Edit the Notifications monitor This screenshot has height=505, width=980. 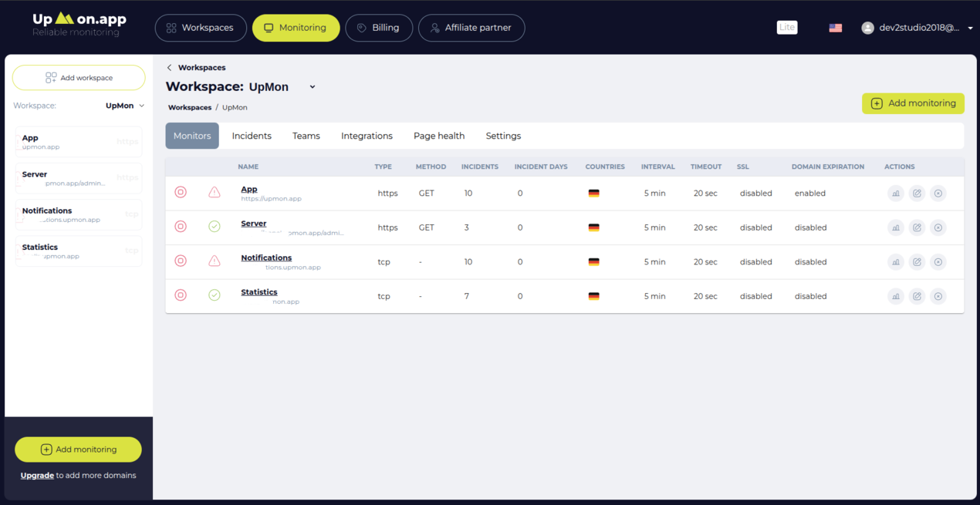[917, 262]
